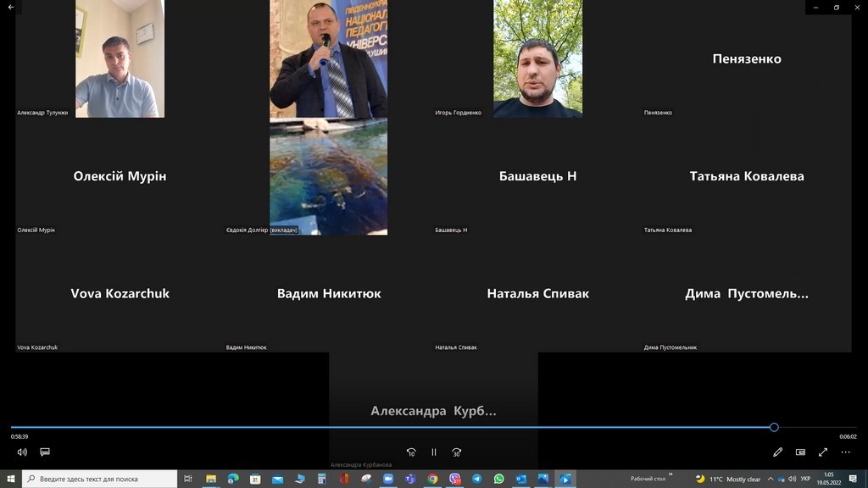868x488 pixels.
Task: Click the Наталья Спивак participant tile
Action: point(537,293)
